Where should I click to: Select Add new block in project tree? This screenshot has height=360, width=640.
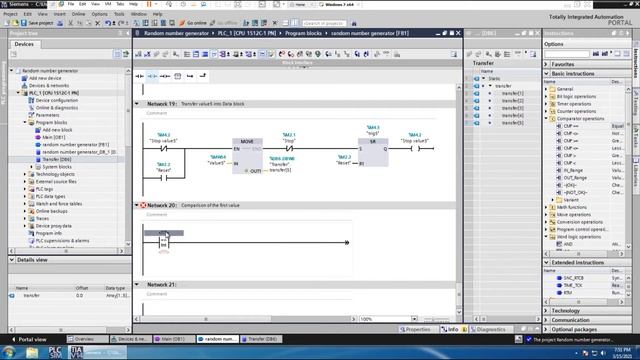(57, 130)
